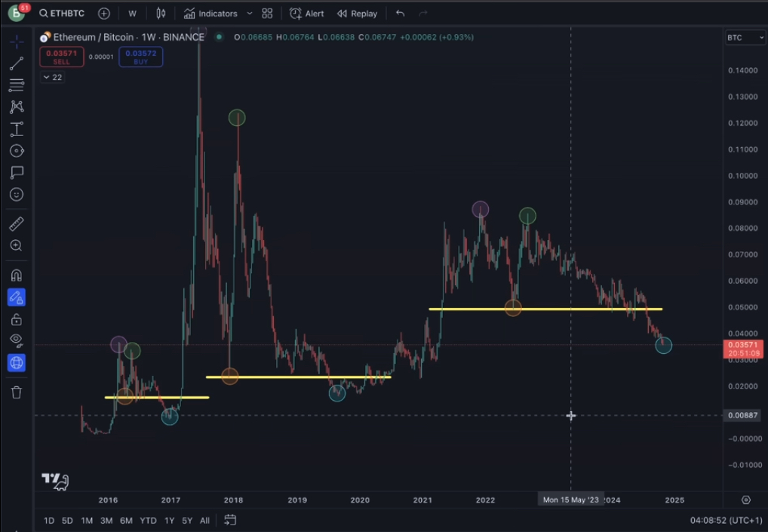The image size is (768, 532).
Task: Start Replay mode
Action: [x=357, y=13]
